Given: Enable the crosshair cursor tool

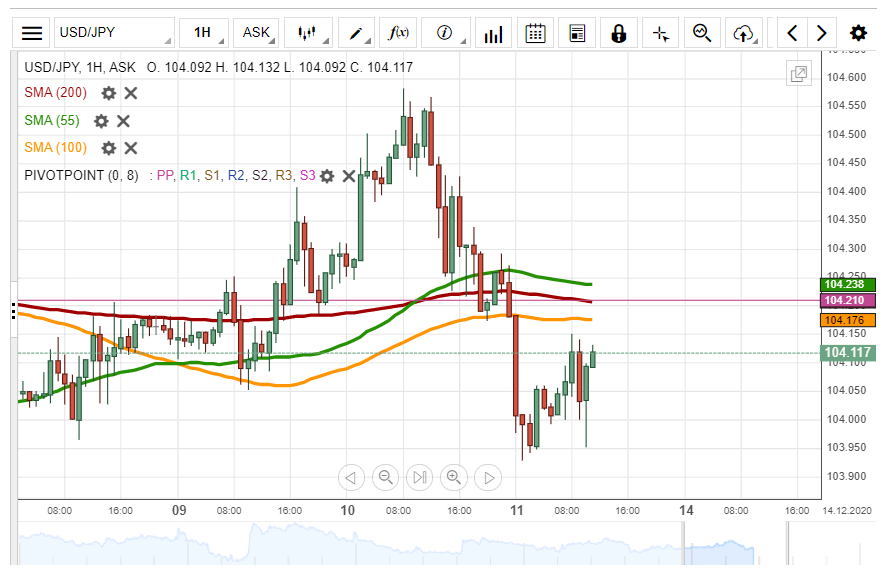Looking at the screenshot, I should [660, 33].
